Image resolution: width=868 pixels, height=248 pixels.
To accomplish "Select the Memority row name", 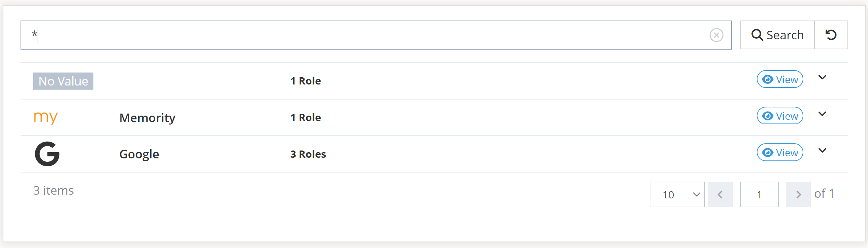I will pos(147,118).
